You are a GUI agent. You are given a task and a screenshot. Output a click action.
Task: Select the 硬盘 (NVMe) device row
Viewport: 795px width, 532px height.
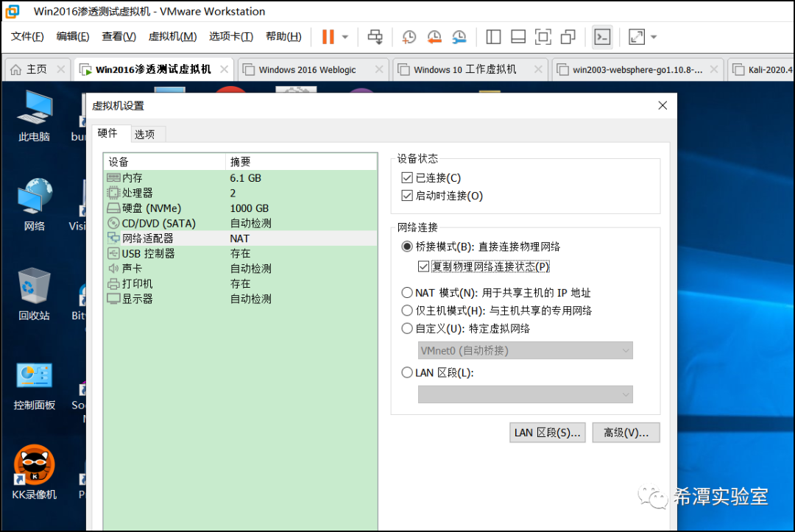point(240,208)
